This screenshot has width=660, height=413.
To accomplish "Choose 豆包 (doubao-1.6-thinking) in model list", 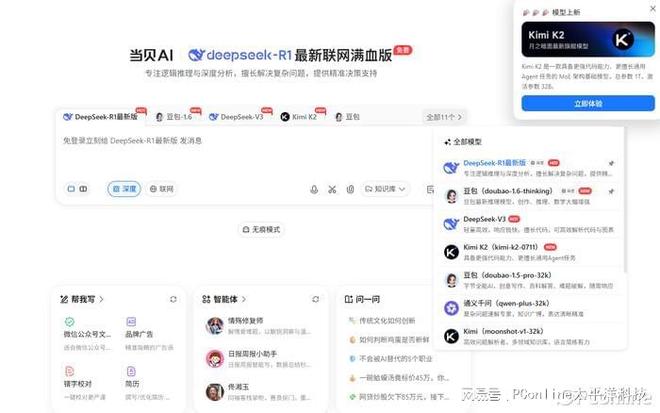I will (x=529, y=196).
